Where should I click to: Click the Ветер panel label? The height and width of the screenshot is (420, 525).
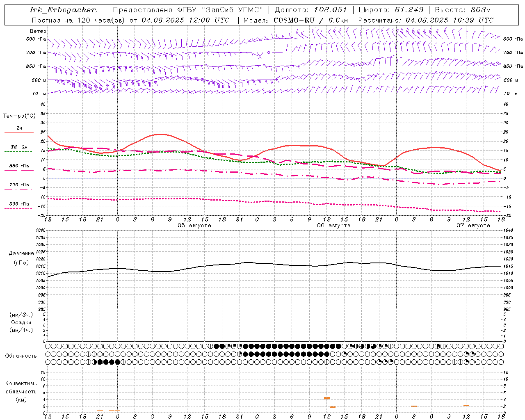(38, 31)
